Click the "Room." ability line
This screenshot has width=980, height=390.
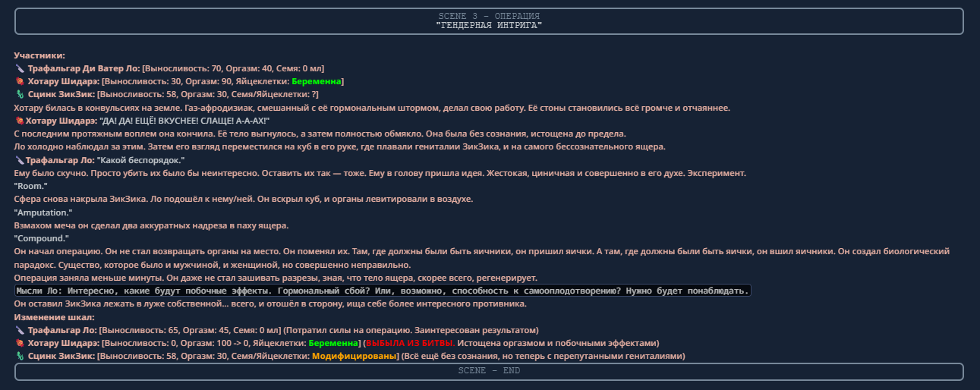pyautogui.click(x=31, y=186)
